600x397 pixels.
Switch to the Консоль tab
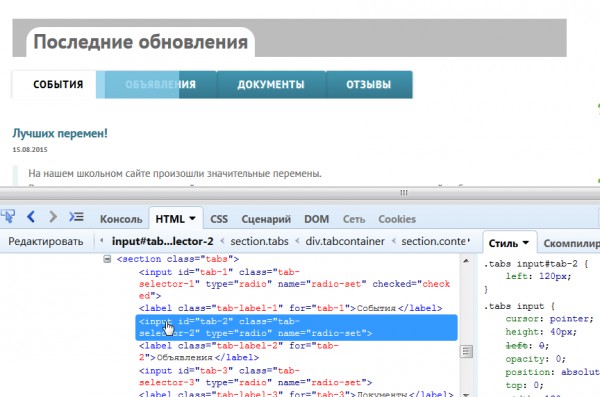pyautogui.click(x=121, y=219)
